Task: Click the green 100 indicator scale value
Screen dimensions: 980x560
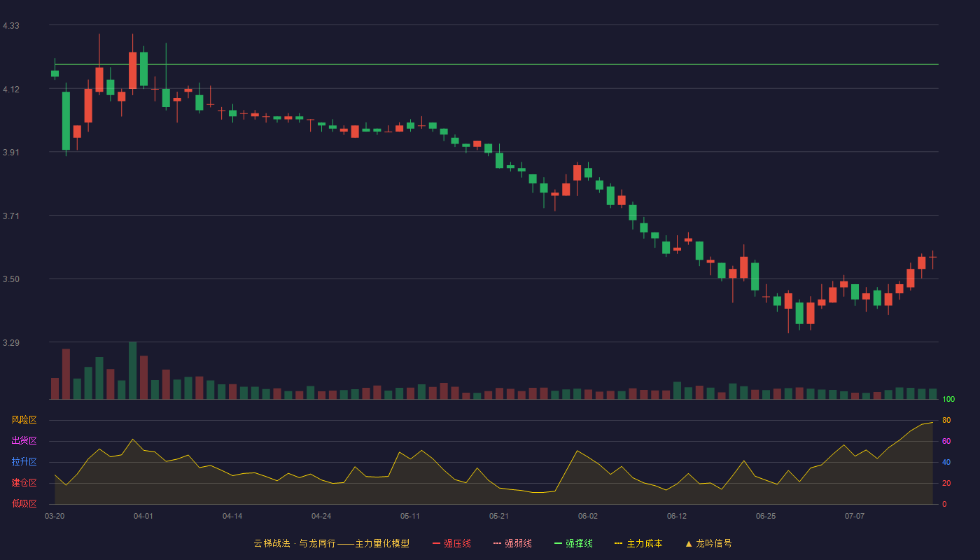Action: (949, 399)
